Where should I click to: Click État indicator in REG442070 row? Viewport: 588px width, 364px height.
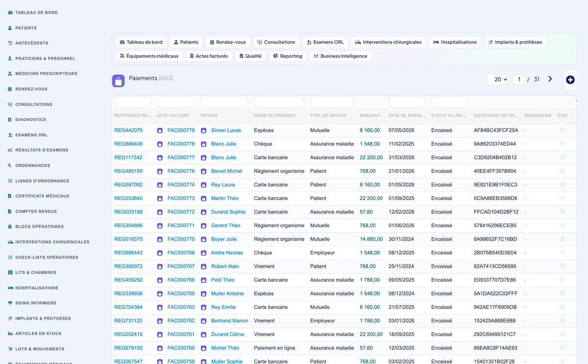pyautogui.click(x=563, y=130)
